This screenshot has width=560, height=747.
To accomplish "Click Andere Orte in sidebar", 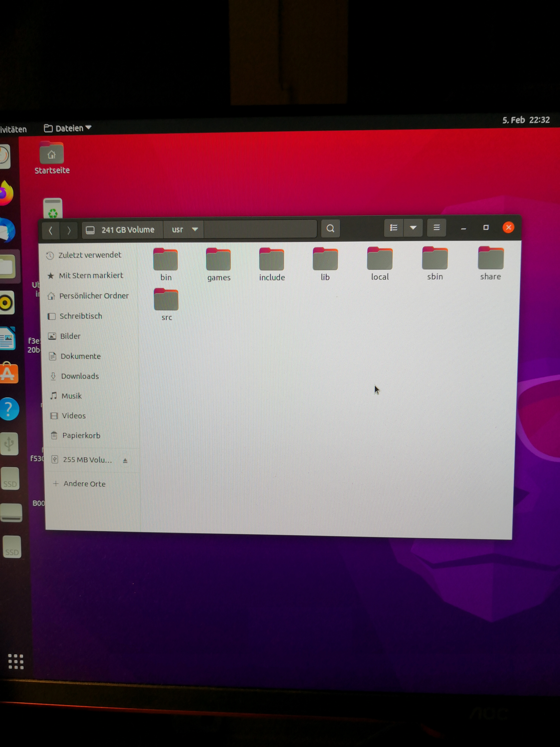I will pyautogui.click(x=84, y=484).
